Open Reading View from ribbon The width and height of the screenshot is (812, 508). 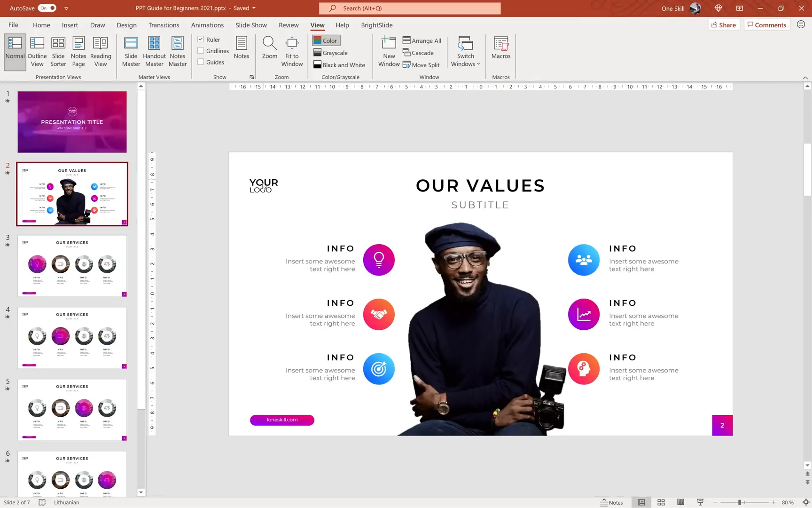[x=101, y=52]
